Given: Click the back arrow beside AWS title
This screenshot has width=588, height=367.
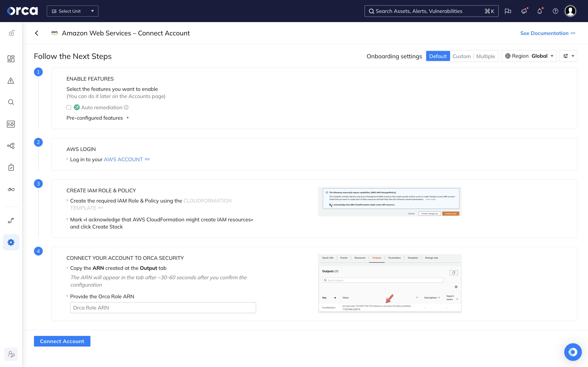Looking at the screenshot, I should [x=37, y=33].
